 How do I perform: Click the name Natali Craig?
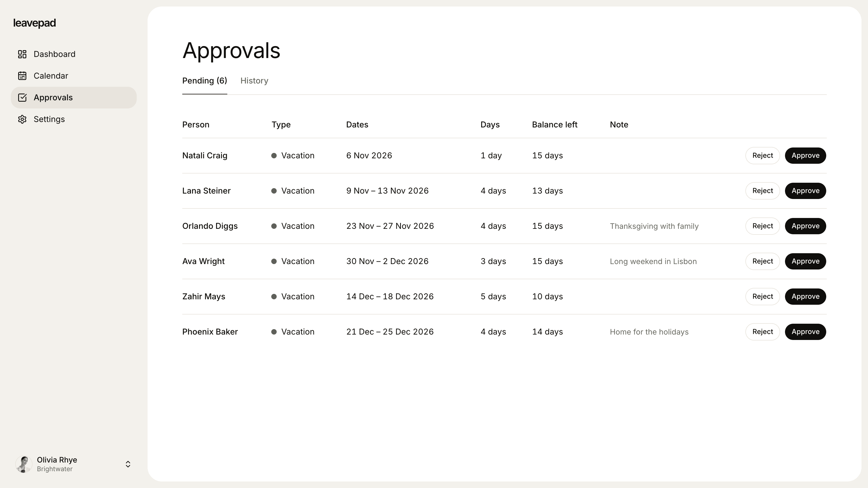coord(205,156)
